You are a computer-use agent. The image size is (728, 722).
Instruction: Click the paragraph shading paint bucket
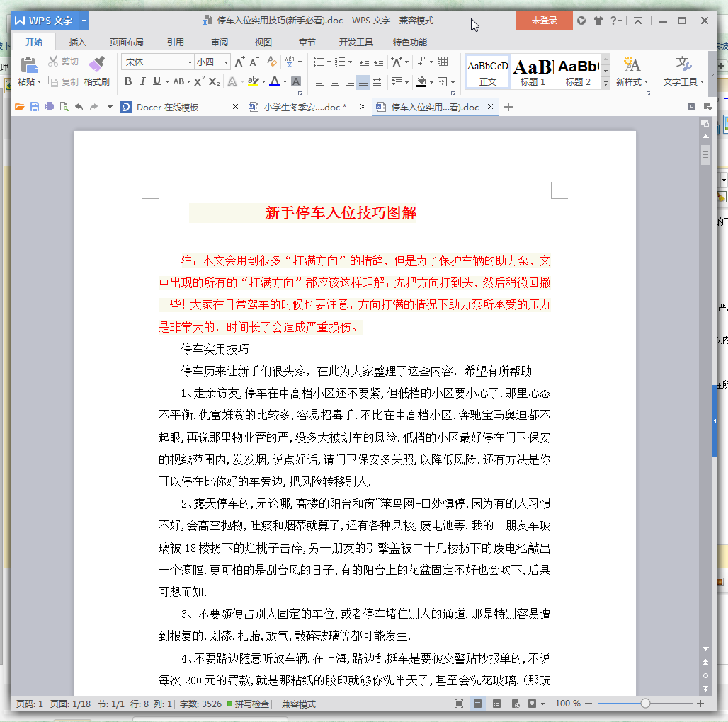click(x=421, y=82)
